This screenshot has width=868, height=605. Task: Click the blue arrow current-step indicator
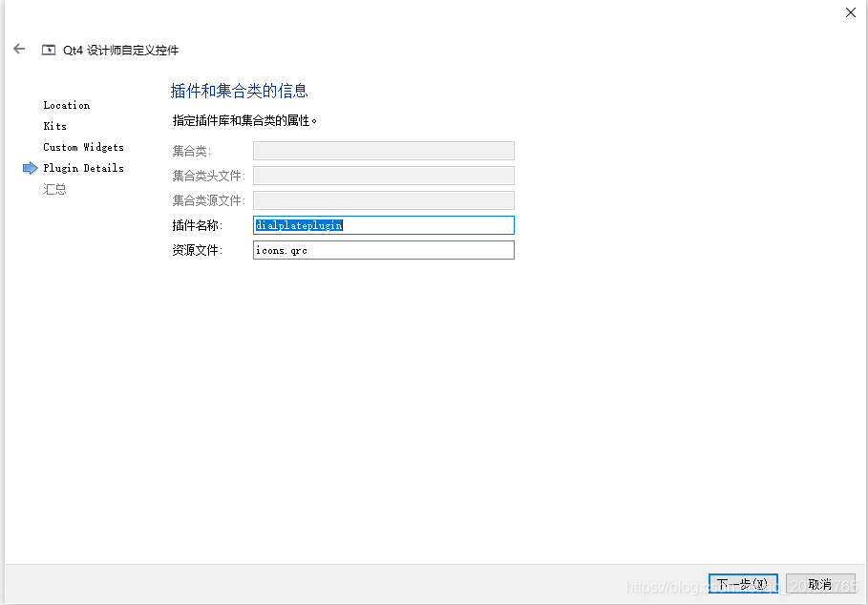(30, 168)
